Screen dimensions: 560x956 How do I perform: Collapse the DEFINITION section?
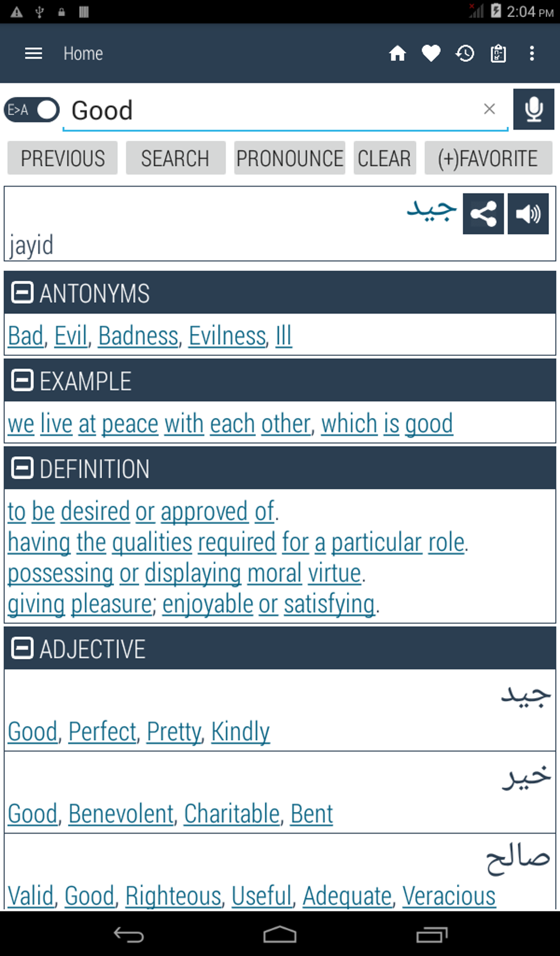coord(22,468)
